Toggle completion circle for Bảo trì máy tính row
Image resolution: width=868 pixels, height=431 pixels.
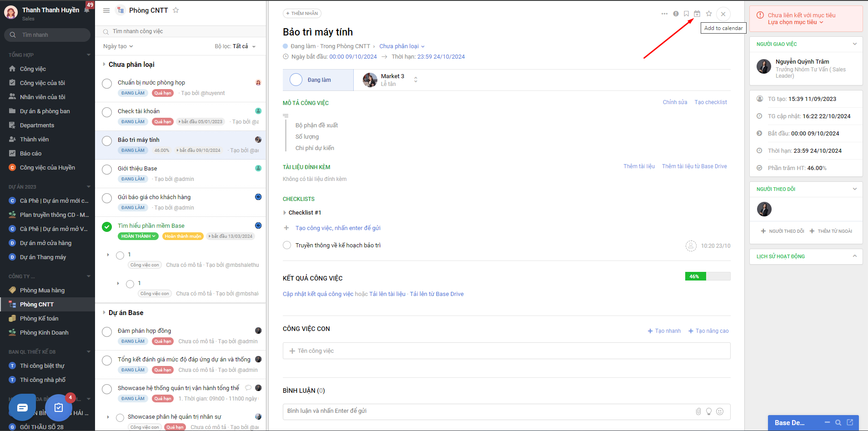[107, 141]
